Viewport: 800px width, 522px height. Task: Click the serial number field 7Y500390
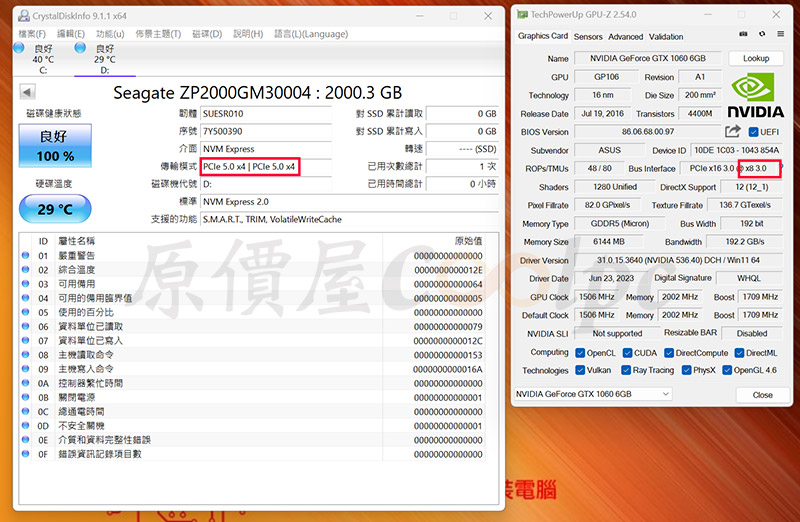266,131
